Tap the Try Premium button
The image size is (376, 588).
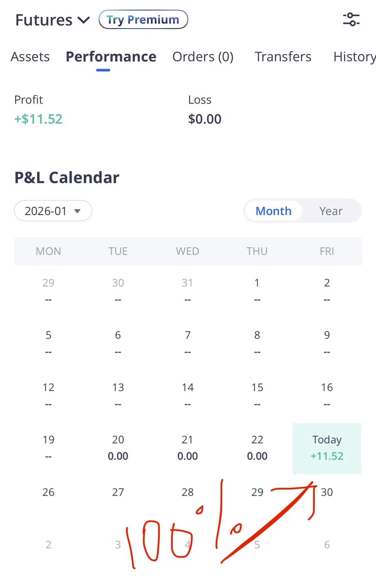143,20
